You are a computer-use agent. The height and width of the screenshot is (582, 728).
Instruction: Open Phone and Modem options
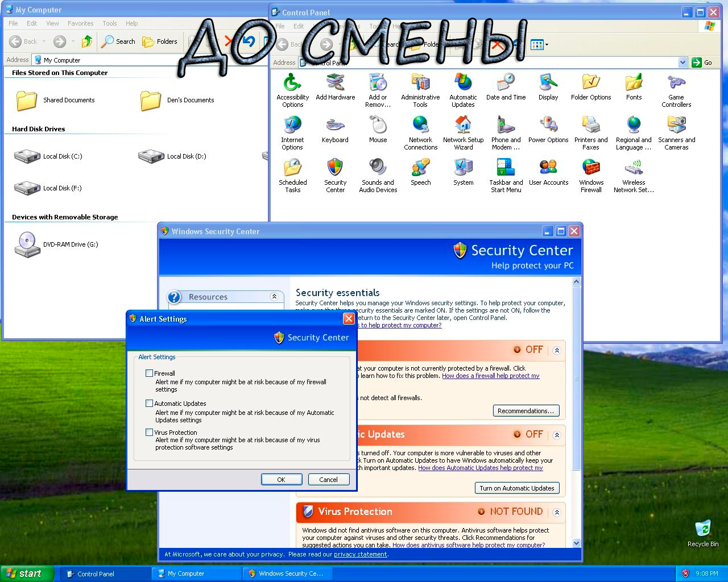(506, 133)
